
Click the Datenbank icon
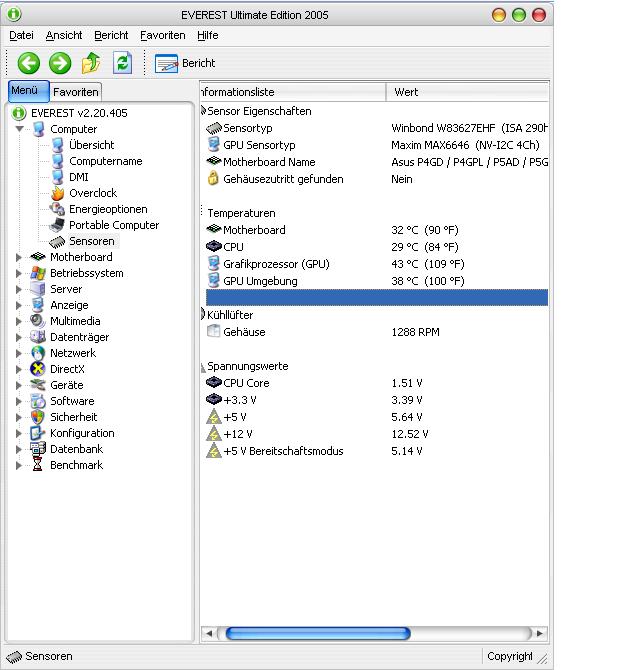click(38, 449)
